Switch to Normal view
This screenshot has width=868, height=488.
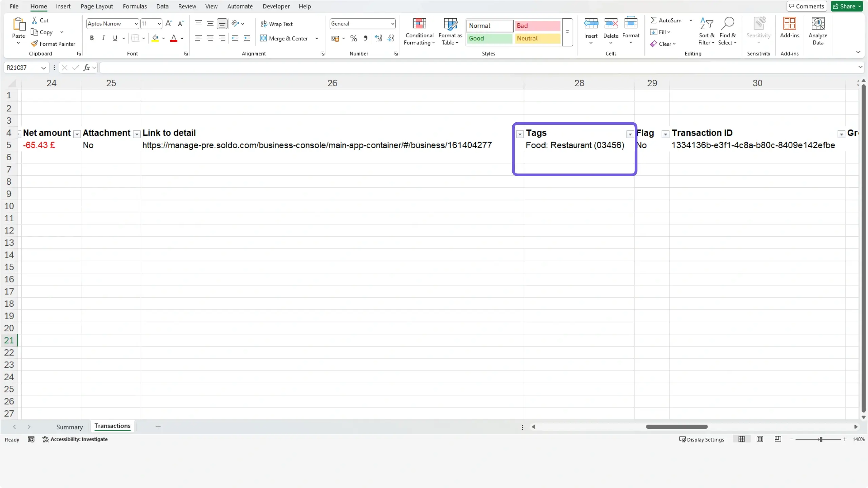point(742,439)
